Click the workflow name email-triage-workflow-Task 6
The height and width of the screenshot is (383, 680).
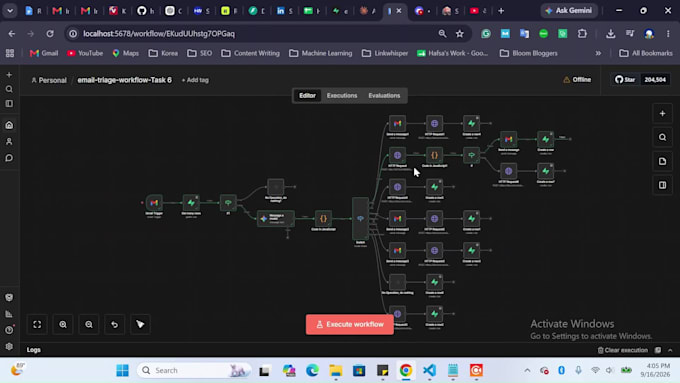coord(124,80)
